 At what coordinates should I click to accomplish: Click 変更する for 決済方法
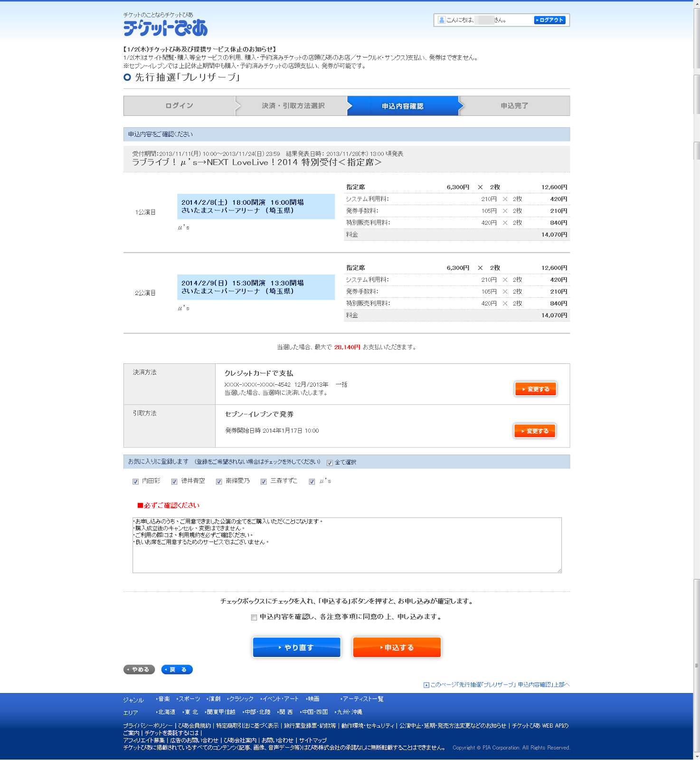[536, 389]
